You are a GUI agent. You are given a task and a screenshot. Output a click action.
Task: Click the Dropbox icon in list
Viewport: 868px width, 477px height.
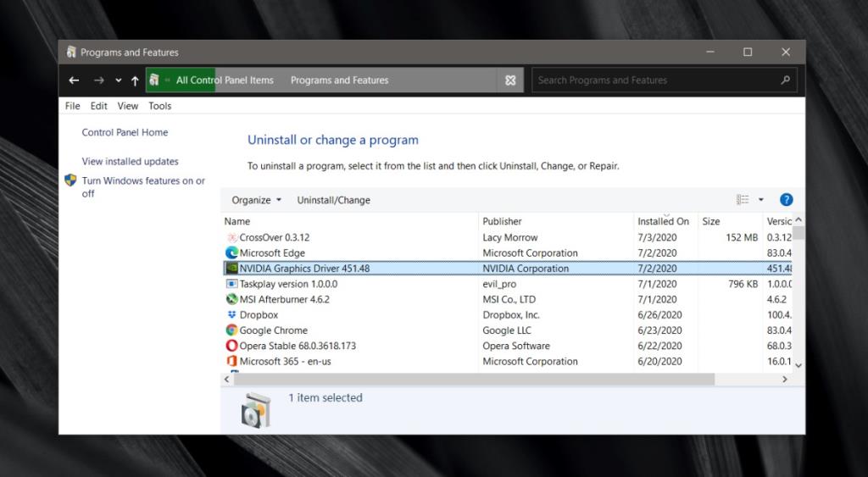coord(231,315)
